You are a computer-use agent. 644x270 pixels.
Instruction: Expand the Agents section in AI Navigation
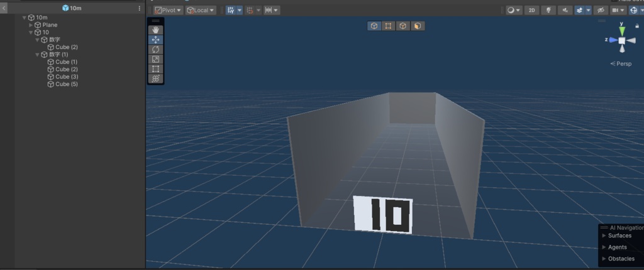tap(604, 247)
